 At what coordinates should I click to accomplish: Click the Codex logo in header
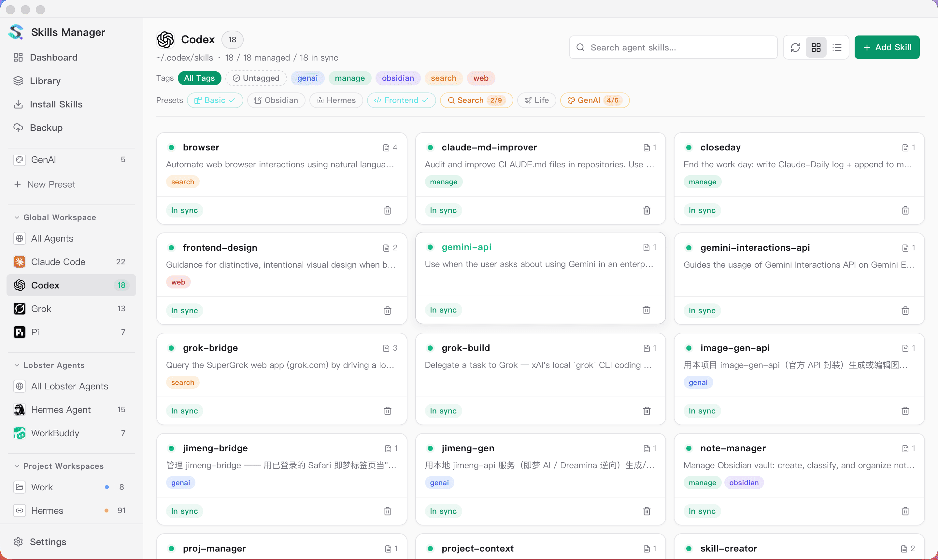point(165,40)
